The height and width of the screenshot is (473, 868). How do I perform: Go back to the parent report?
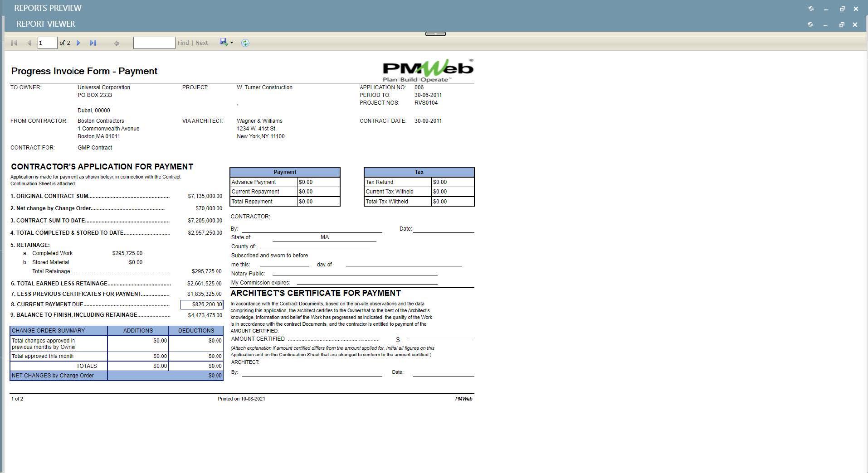[117, 43]
